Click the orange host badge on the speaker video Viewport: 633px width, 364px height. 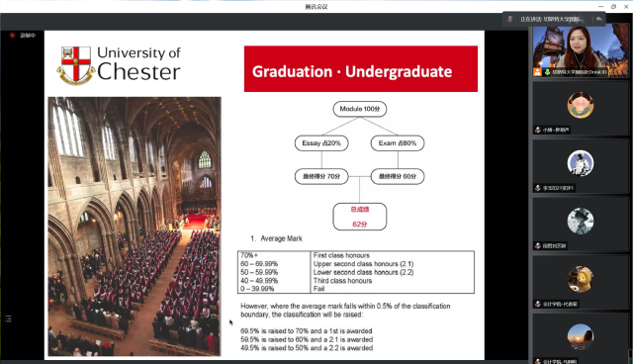coord(537,72)
